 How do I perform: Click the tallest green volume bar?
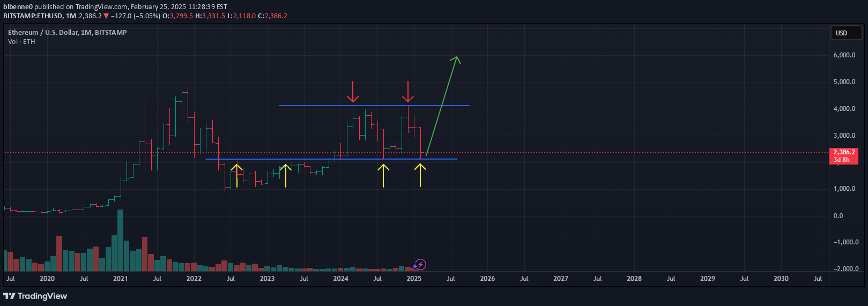point(120,240)
